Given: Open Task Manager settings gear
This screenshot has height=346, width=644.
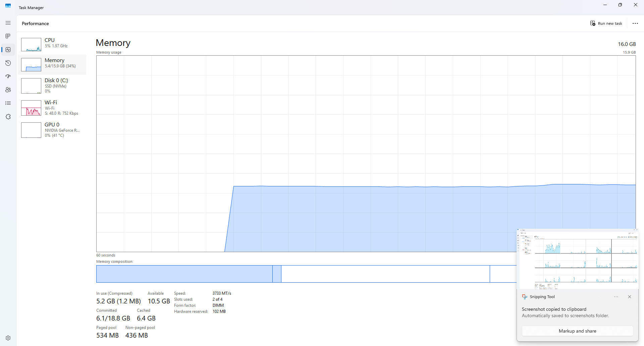Looking at the screenshot, I should tap(8, 338).
